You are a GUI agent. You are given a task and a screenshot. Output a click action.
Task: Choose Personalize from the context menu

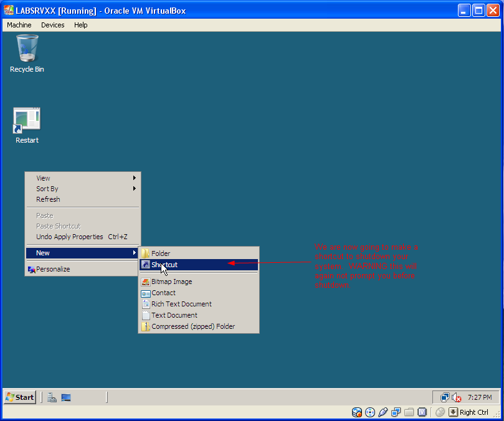click(x=83, y=269)
